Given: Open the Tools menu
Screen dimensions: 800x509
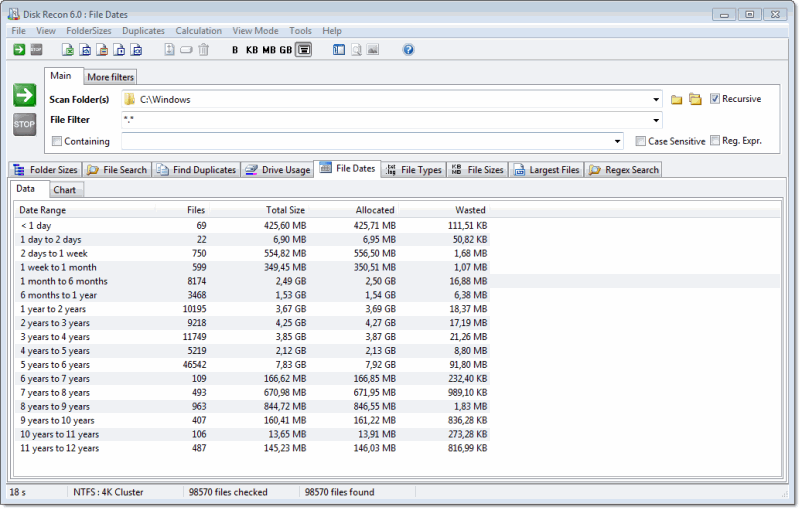Looking at the screenshot, I should click(x=300, y=31).
